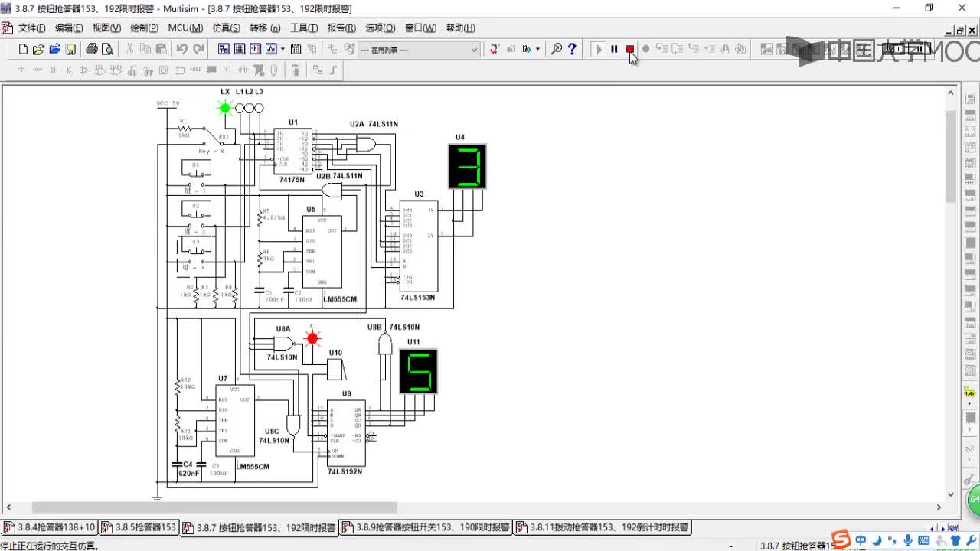Click the find examples magnifier icon
Screen dimensions: 980x551
(557, 49)
